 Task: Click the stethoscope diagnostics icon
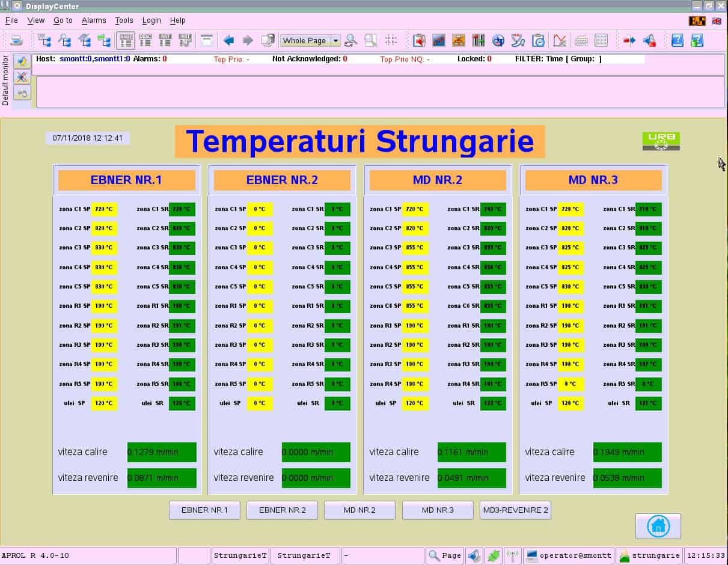point(518,41)
